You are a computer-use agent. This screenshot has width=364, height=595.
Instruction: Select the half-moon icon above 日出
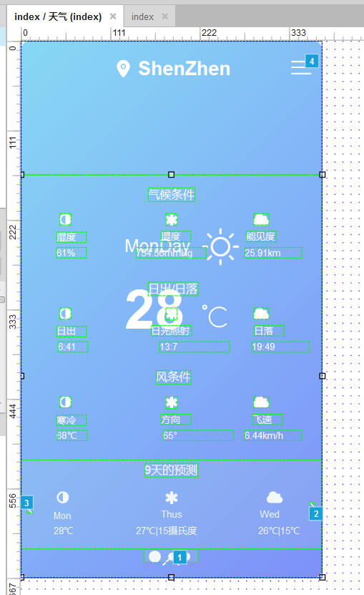(x=65, y=314)
